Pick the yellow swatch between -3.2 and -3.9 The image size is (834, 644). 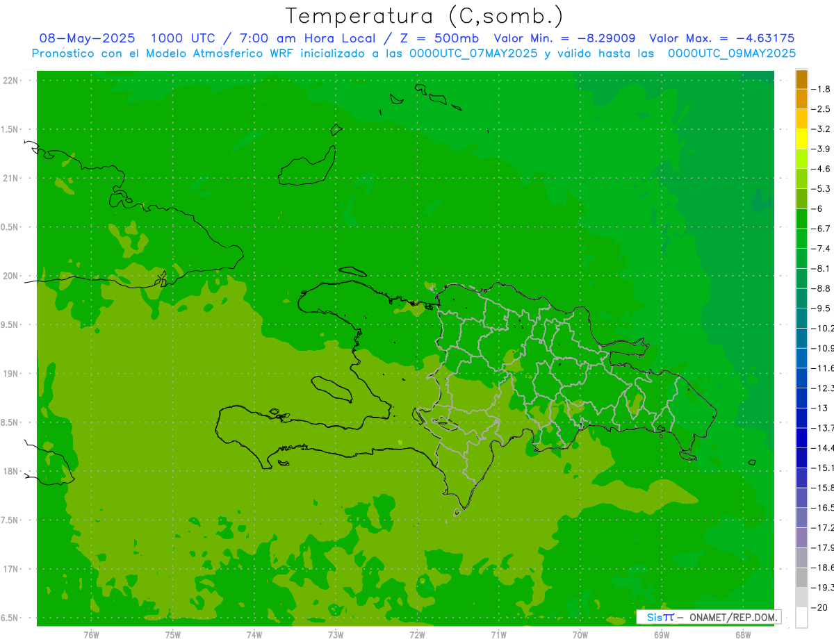tap(801, 139)
